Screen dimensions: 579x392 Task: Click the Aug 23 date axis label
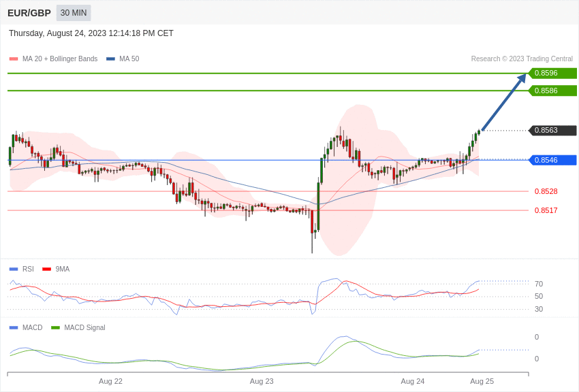point(262,381)
